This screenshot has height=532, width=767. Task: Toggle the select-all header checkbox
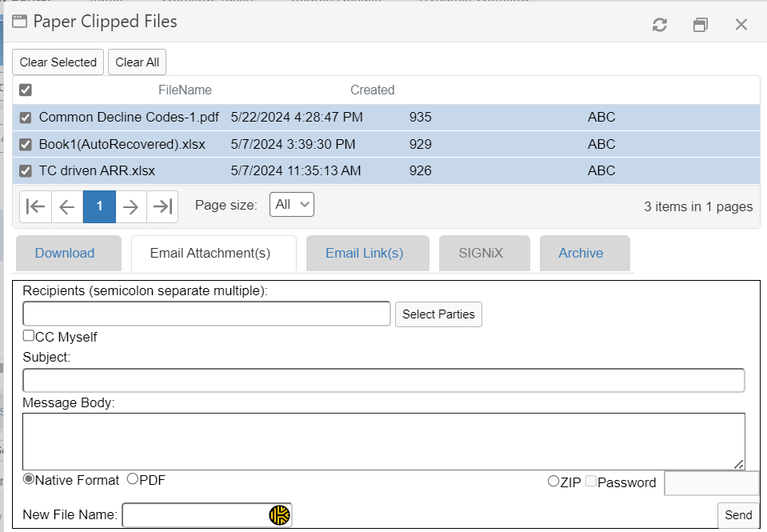click(x=26, y=90)
